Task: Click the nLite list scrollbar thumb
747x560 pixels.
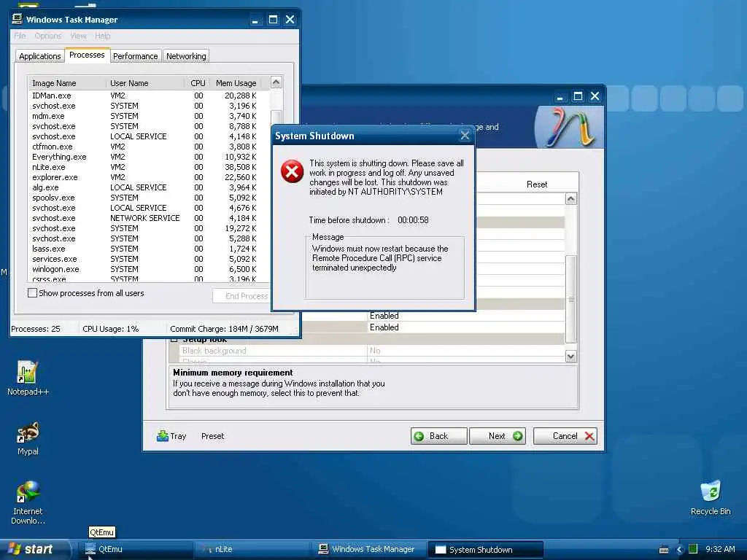Action: tap(570, 298)
